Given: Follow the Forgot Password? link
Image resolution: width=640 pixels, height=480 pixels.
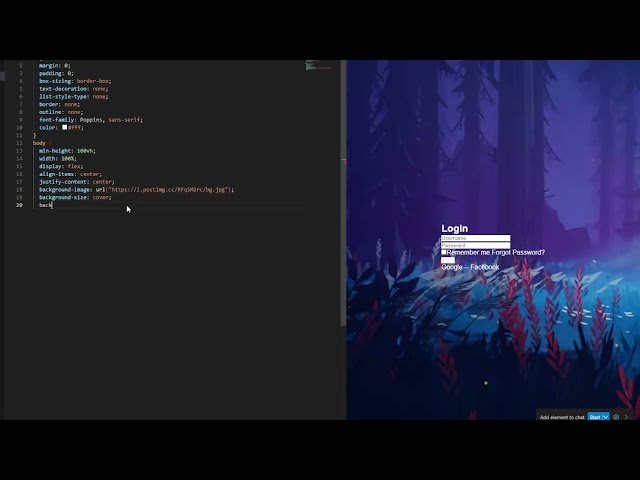Looking at the screenshot, I should pos(518,252).
